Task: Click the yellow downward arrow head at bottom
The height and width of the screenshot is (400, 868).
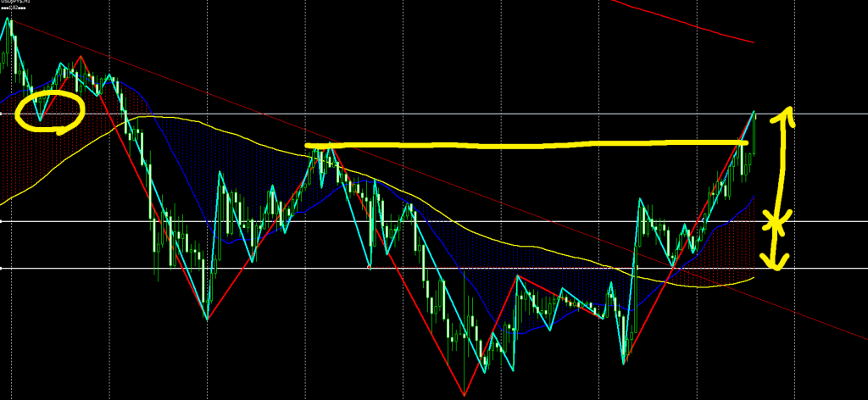Action: [x=780, y=261]
